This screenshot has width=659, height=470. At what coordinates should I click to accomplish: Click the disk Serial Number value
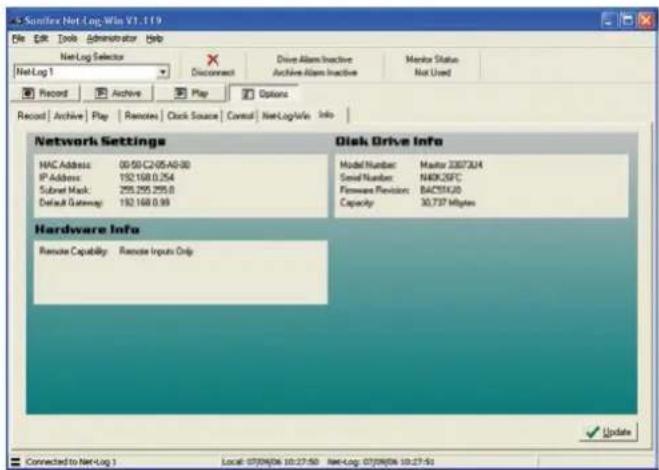click(x=440, y=177)
